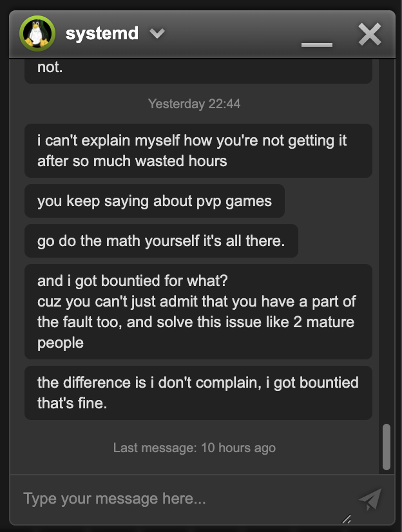Click in the 'Type your message here...' field
The image size is (402, 532).
click(183, 499)
